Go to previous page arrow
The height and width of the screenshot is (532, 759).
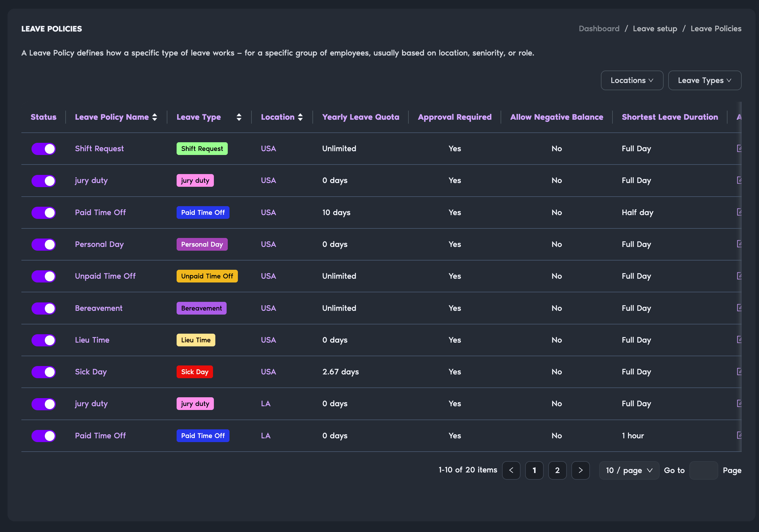[x=511, y=470]
